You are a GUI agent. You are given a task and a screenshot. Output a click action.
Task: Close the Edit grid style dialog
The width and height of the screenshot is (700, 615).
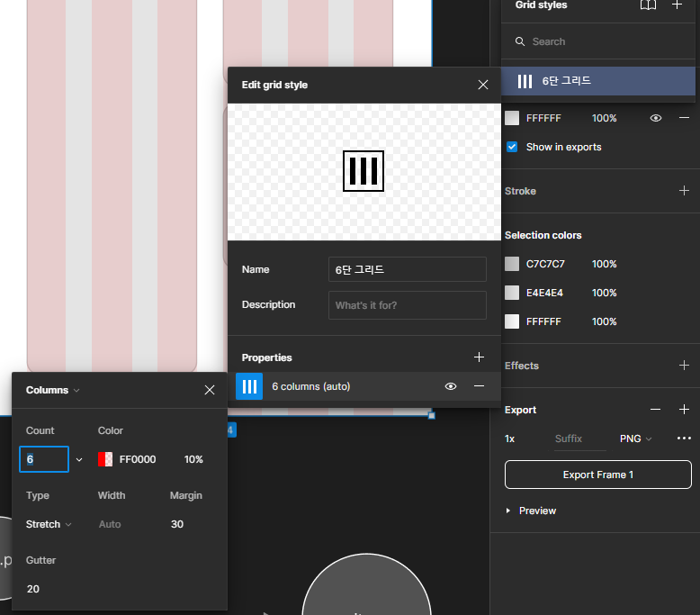tap(483, 85)
